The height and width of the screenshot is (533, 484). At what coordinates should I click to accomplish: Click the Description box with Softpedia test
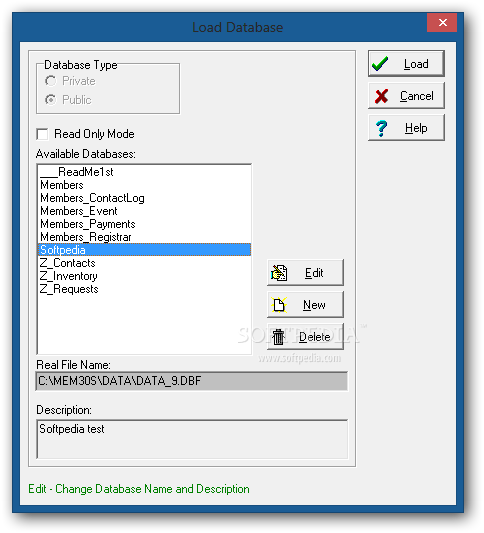click(192, 440)
